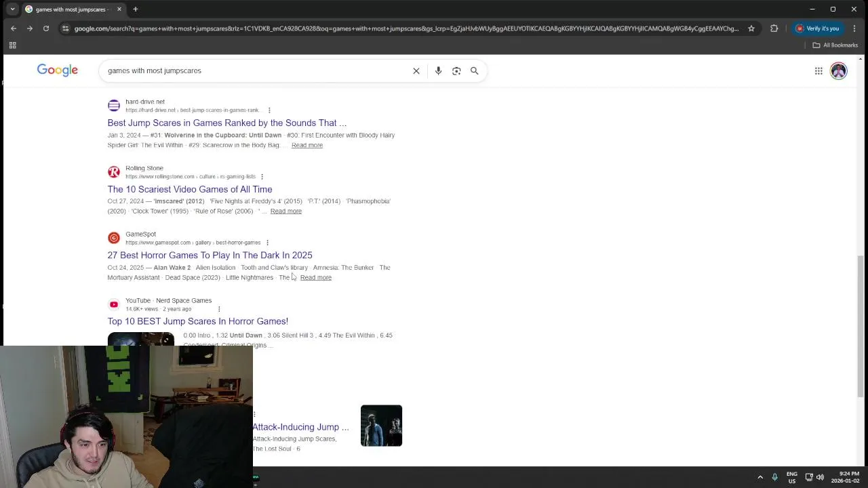Open Chrome three-dot menu
Screen dimensions: 868x488
pyautogui.click(x=854, y=28)
